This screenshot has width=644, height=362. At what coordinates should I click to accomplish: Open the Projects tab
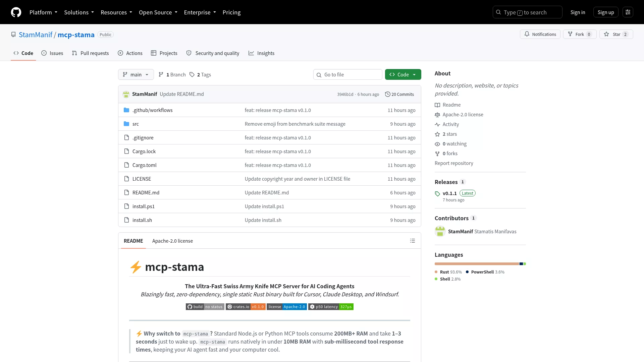pos(164,53)
